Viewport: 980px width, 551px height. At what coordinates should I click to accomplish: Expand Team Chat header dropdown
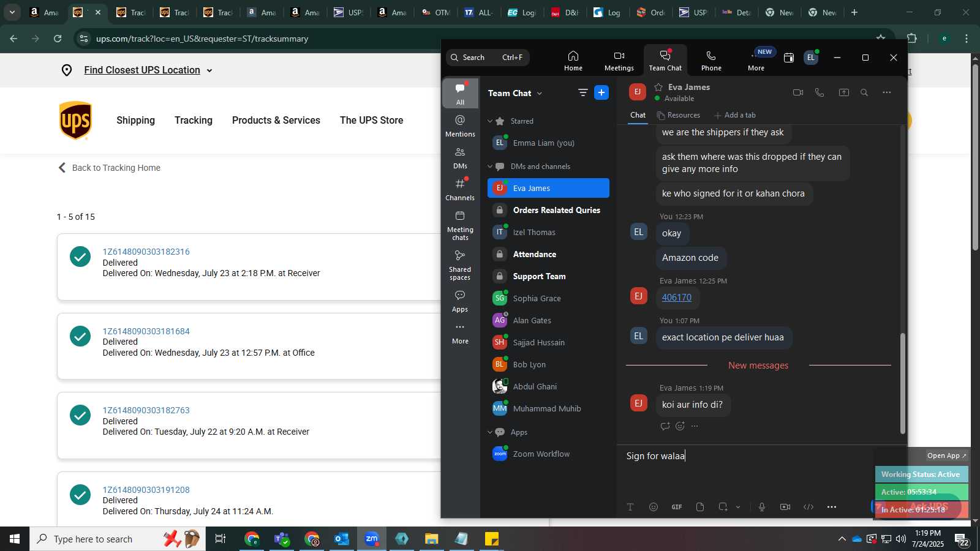540,94
